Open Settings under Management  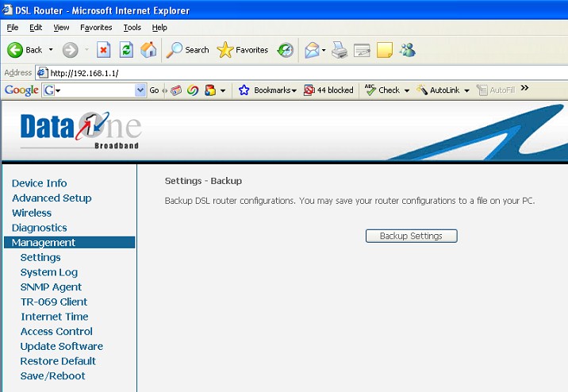[40, 258]
